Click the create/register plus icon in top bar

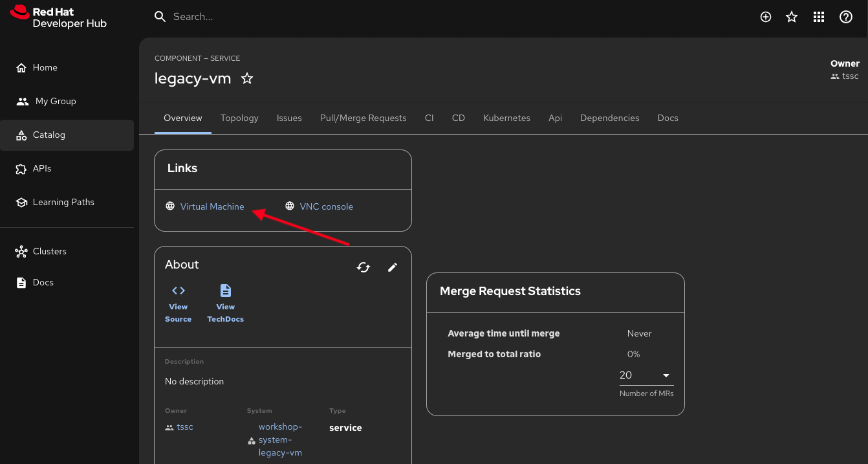point(765,17)
